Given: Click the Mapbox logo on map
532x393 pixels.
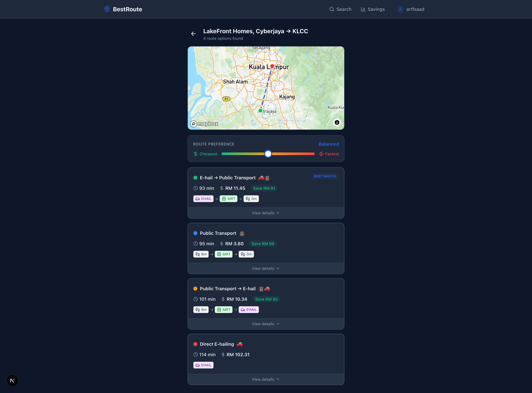Looking at the screenshot, I should (x=204, y=124).
